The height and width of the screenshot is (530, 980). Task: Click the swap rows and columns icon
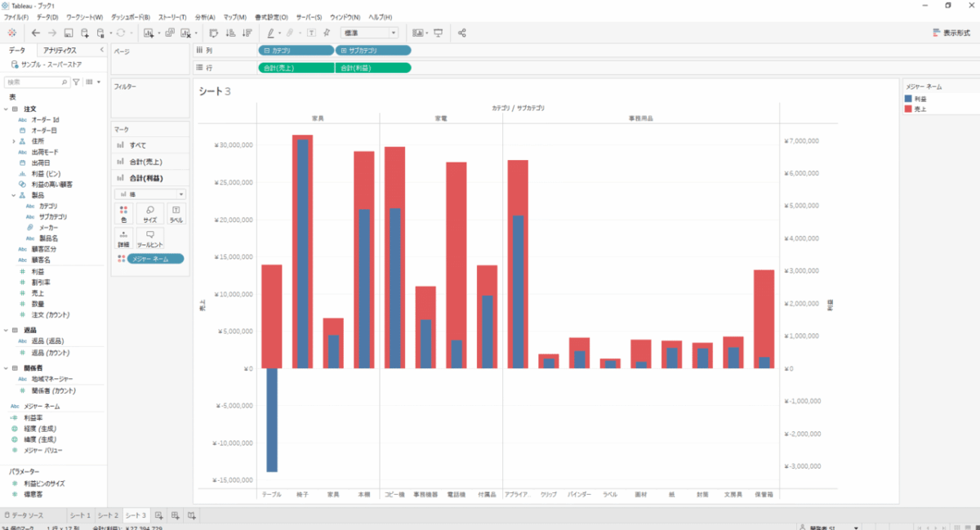tap(214, 33)
